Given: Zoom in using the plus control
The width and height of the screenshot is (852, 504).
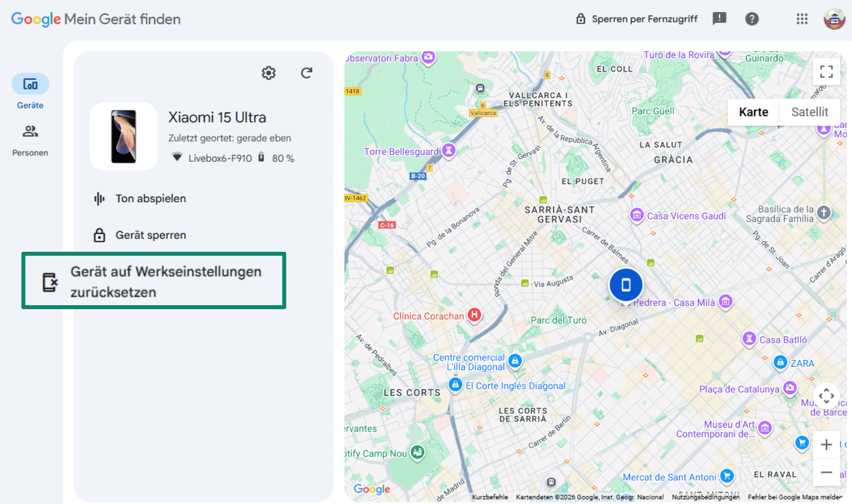Looking at the screenshot, I should pyautogui.click(x=827, y=445).
